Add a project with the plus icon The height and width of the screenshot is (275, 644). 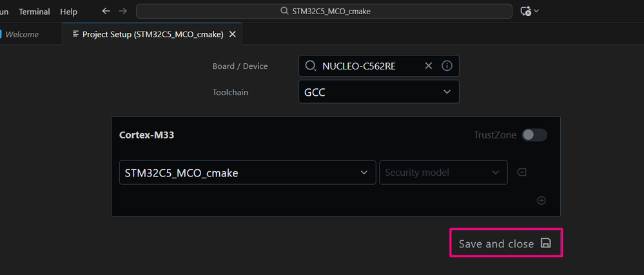point(542,200)
